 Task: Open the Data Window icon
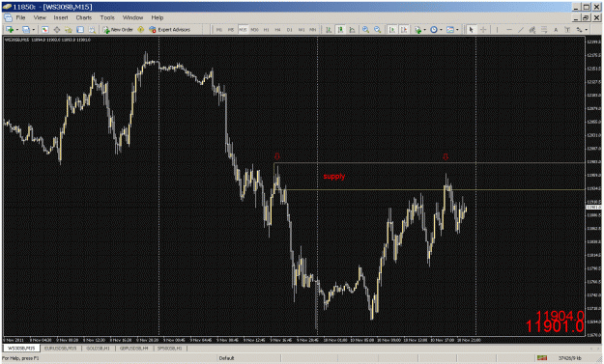[57, 30]
